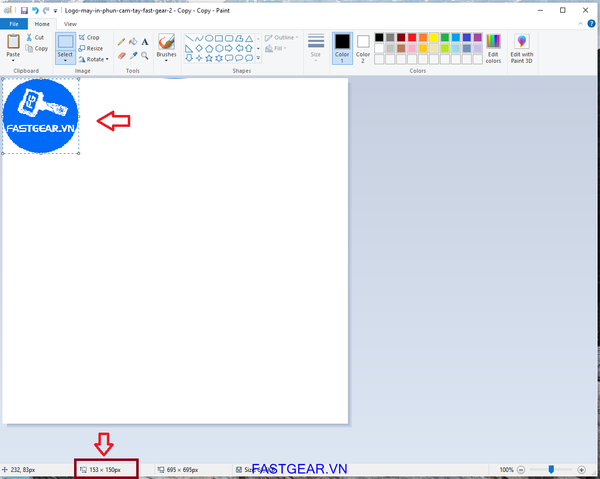Select the Text tool
The width and height of the screenshot is (600, 479).
pos(145,42)
